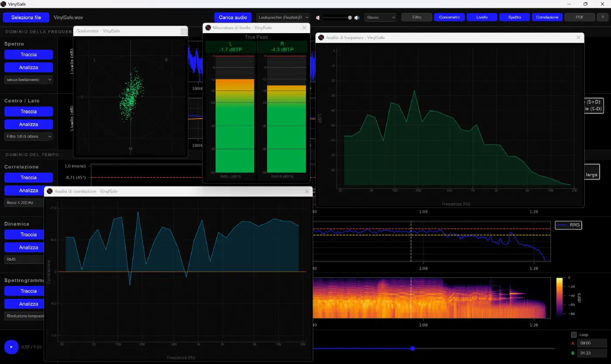Click the loop point A time field
This screenshot has width=611, height=364.
click(x=592, y=343)
